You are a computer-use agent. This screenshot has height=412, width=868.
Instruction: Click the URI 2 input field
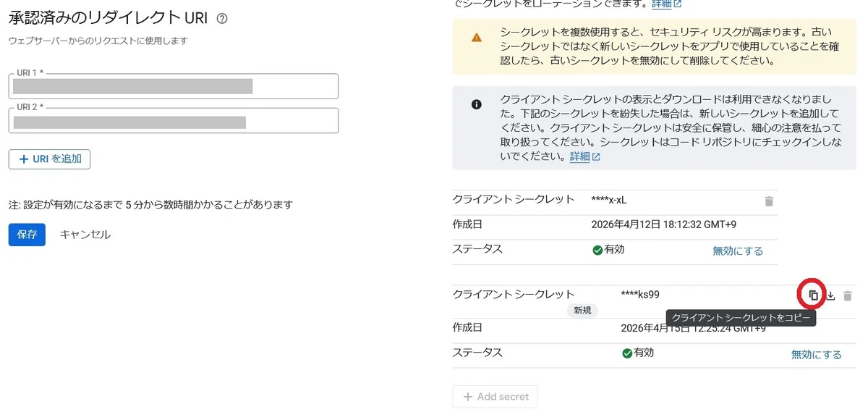[x=174, y=121]
